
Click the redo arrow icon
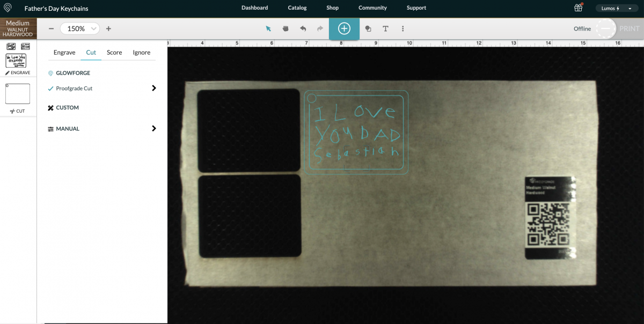pyautogui.click(x=320, y=28)
